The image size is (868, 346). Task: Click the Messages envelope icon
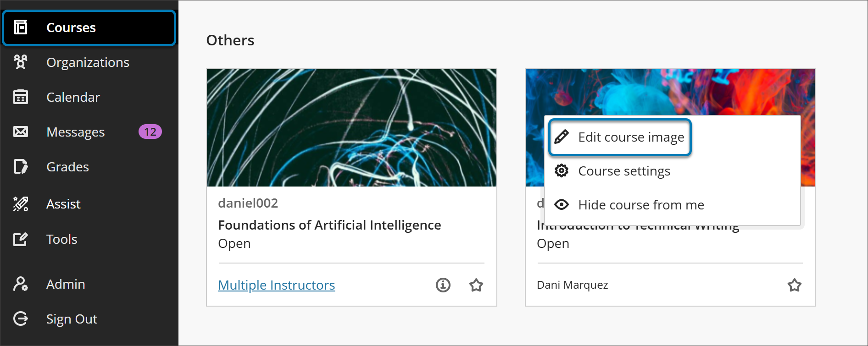21,132
